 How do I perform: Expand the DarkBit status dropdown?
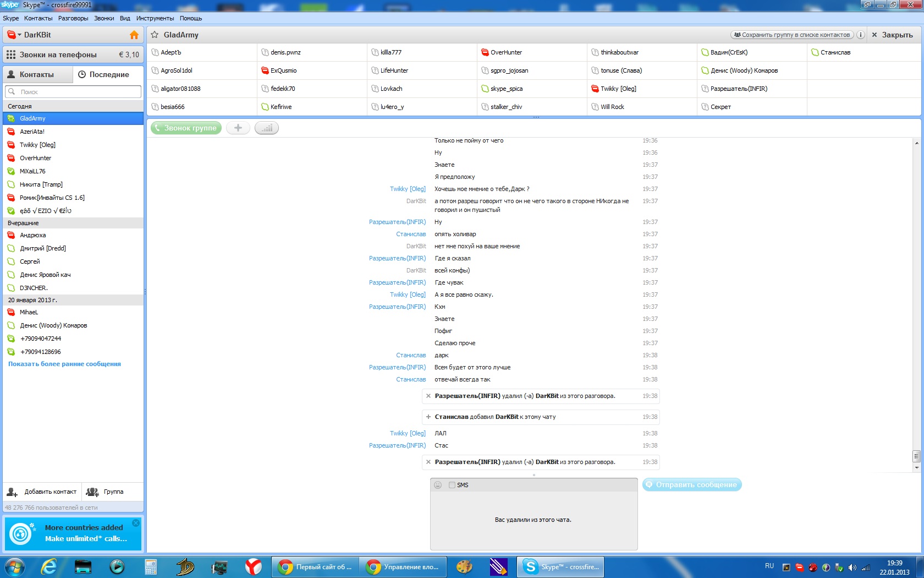point(19,35)
